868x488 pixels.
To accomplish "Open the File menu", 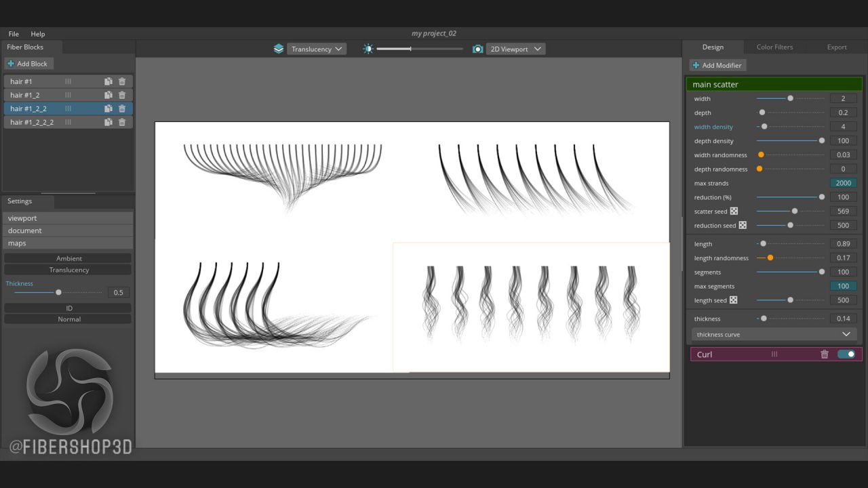I will 14,34.
